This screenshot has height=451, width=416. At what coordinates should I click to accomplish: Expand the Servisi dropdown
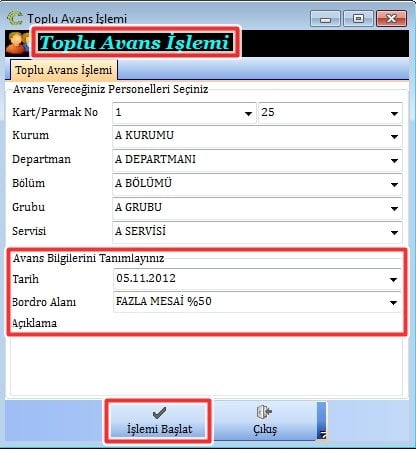[x=394, y=232]
